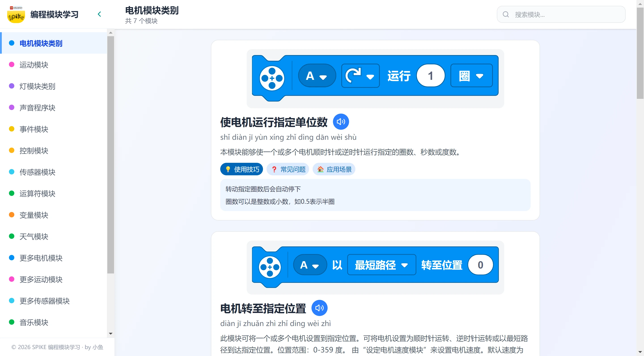Play pronunciation of 电机转至指定位置

pos(319,308)
